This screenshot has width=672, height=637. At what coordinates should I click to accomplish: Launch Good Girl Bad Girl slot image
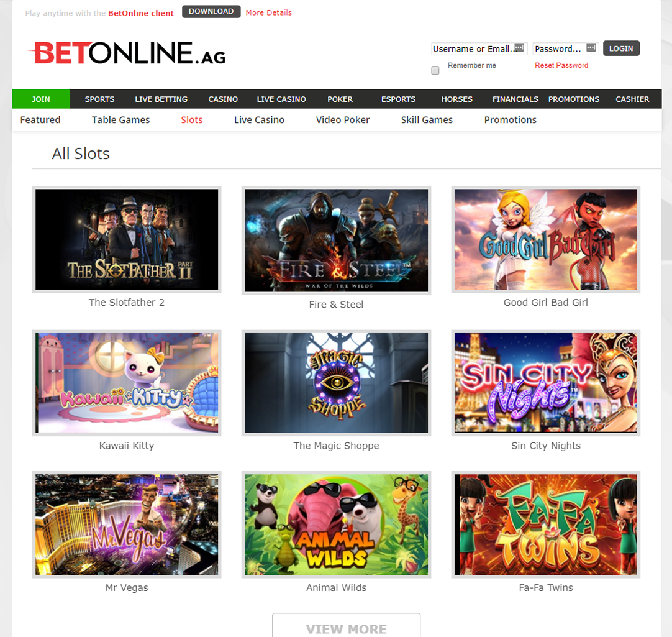click(545, 239)
